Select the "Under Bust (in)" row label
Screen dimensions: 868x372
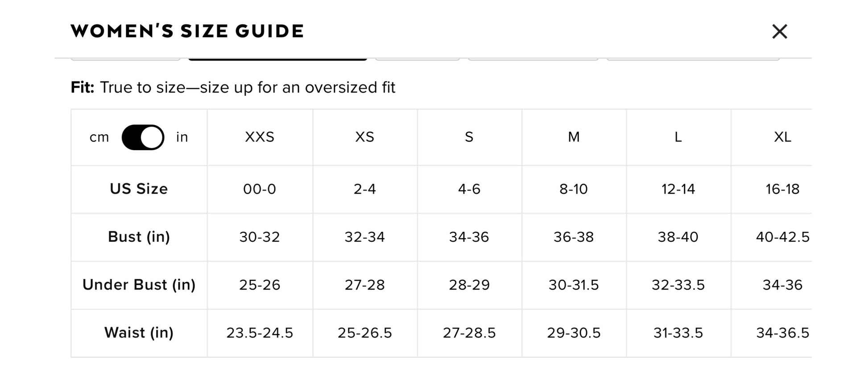pos(139,285)
